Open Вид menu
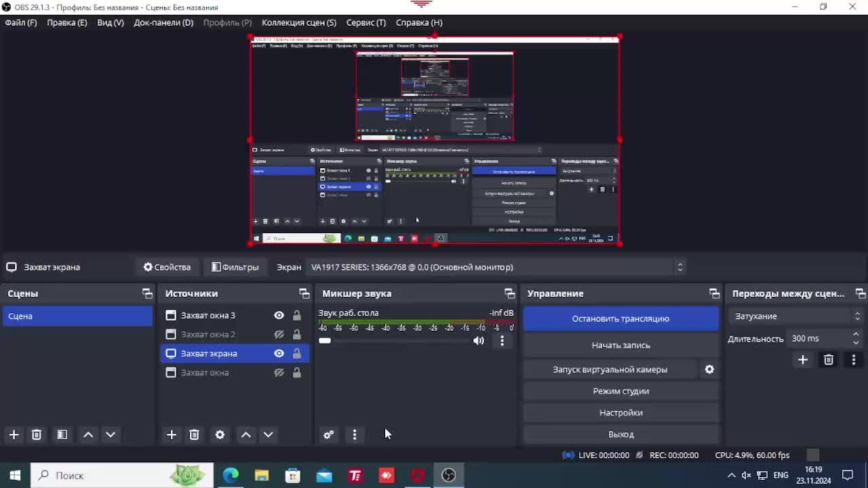The height and width of the screenshot is (488, 868). pos(111,22)
